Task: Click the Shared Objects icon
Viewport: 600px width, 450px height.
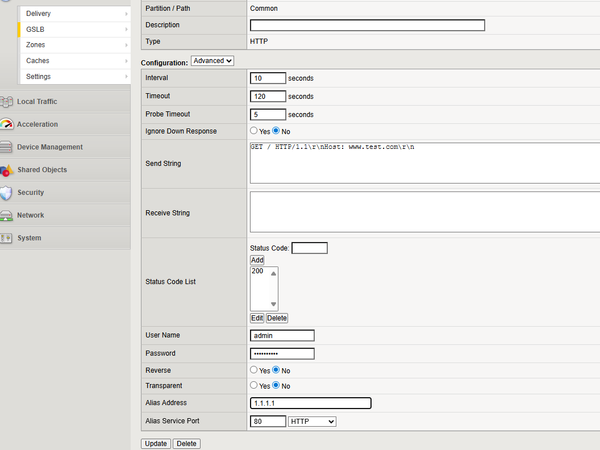Action: [x=7, y=170]
